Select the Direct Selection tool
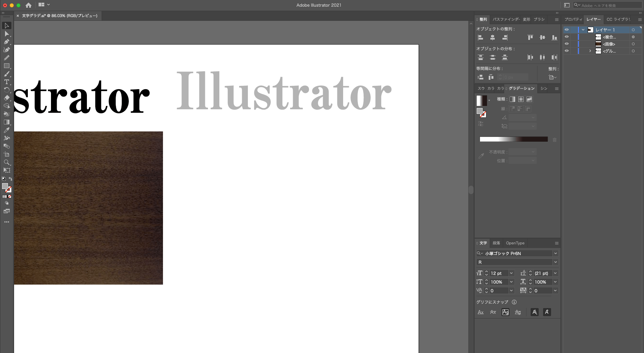This screenshot has height=353, width=644. pos(6,34)
